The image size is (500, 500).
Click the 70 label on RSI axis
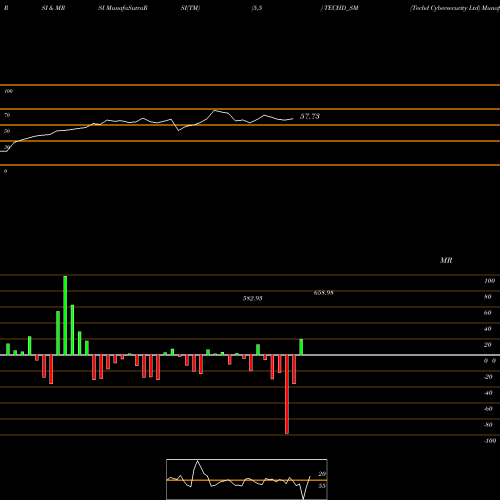click(7, 115)
